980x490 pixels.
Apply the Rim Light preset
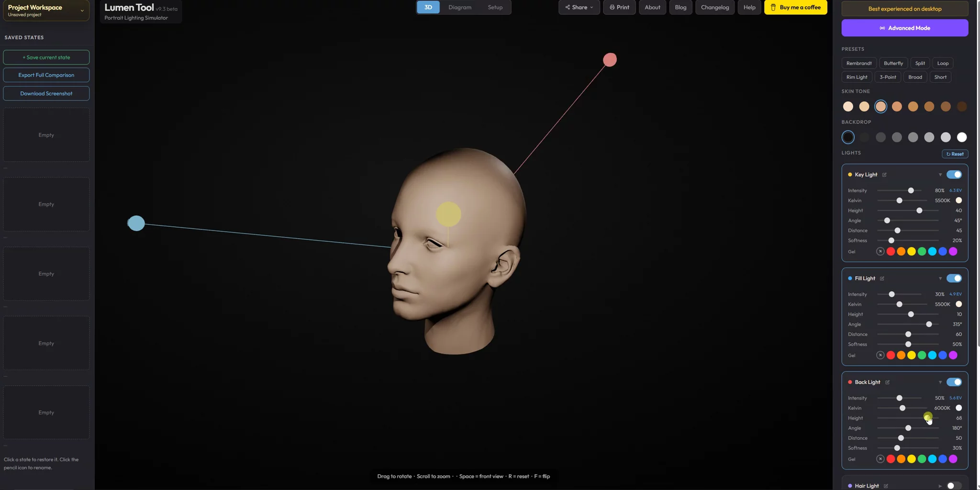point(857,77)
